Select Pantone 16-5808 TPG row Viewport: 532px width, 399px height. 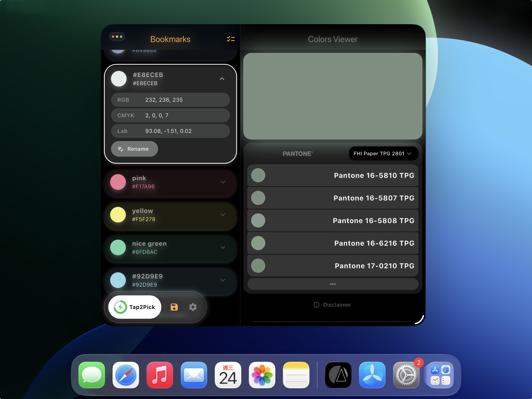coord(333,220)
